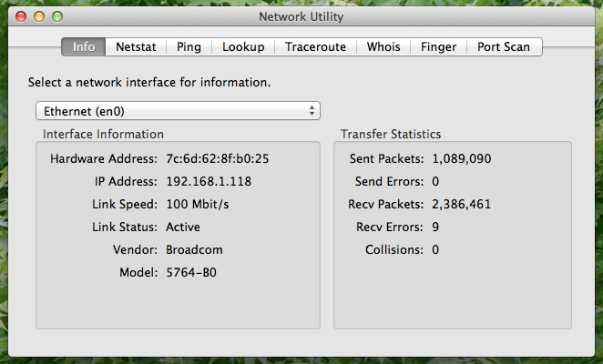Click the IP address 192.168.1.118
This screenshot has height=364, width=603.
(209, 181)
